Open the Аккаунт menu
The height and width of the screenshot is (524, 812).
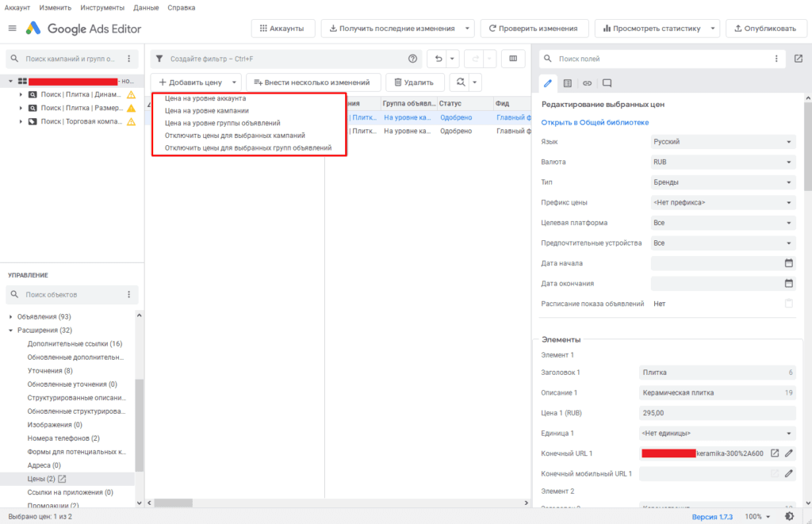tap(17, 8)
